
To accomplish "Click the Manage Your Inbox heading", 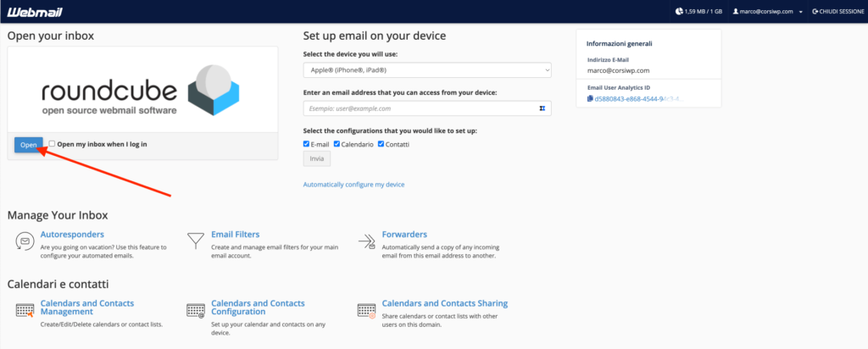I will [58, 215].
